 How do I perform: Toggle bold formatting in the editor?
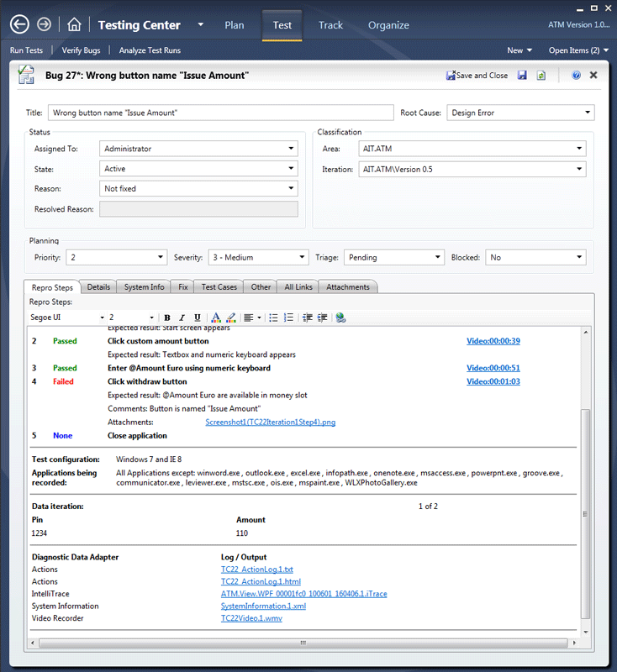pos(167,318)
